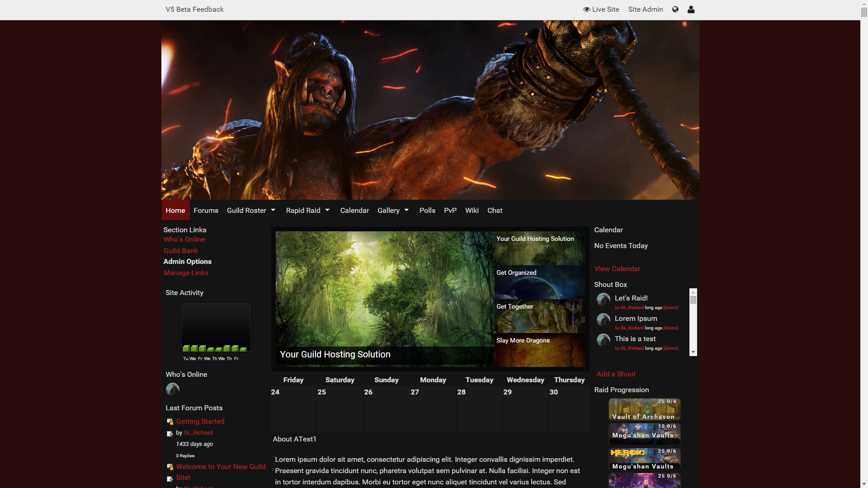Viewport: 868px width, 488px height.
Task: Select the Your Guild Hosting Solution slide
Action: (x=539, y=248)
